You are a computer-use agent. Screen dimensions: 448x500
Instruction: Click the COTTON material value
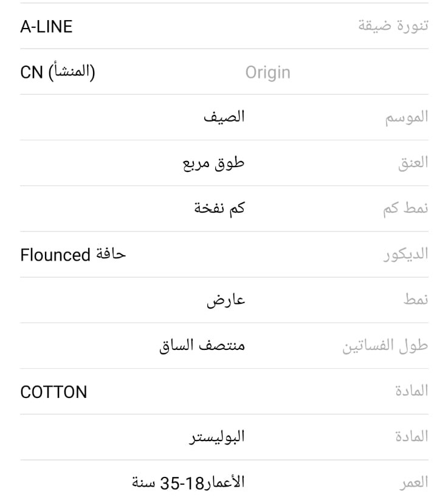[53, 392]
